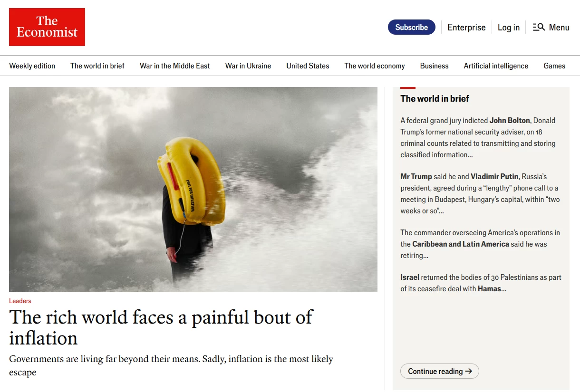
Task: Click the life jacket article image
Action: tap(193, 189)
